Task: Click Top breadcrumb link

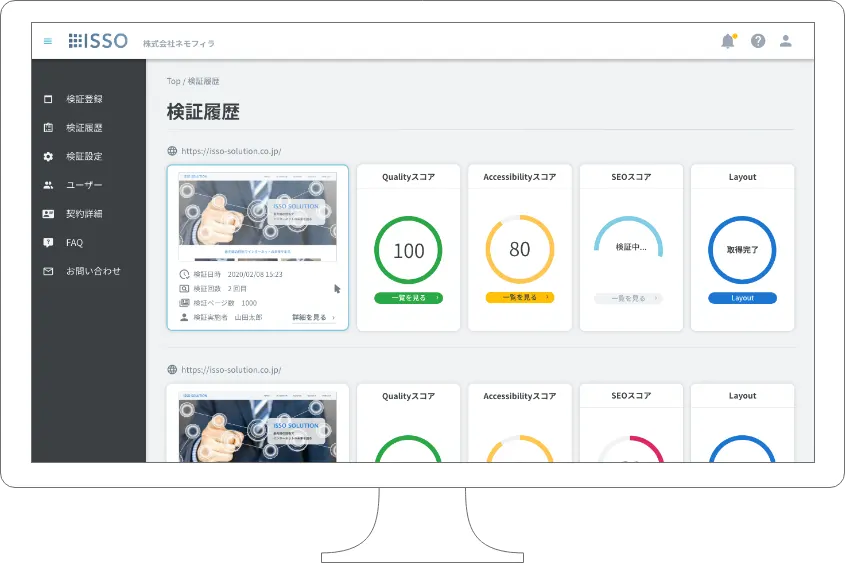Action: [x=174, y=81]
